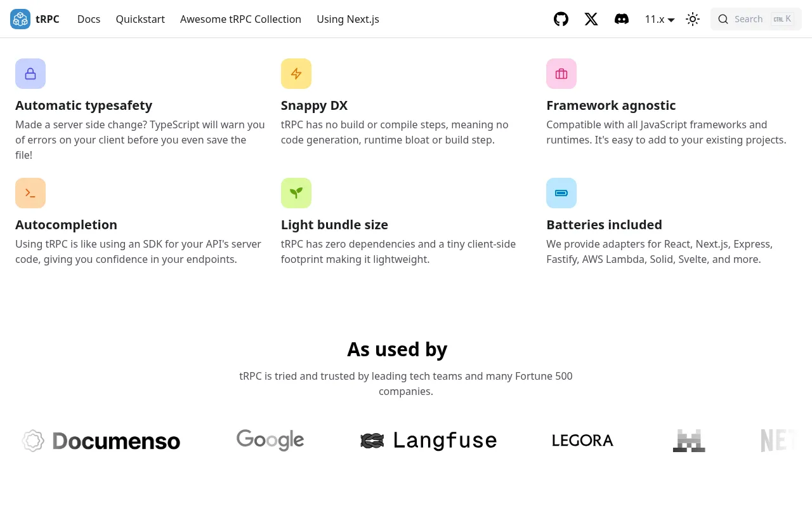Go to the Quickstart page

pos(140,19)
